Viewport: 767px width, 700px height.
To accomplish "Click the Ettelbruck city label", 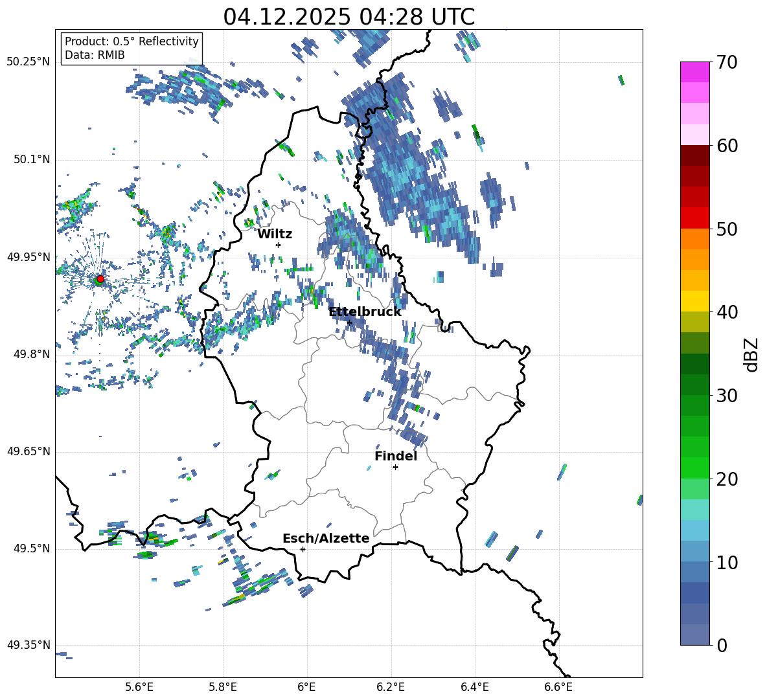I will click(365, 312).
